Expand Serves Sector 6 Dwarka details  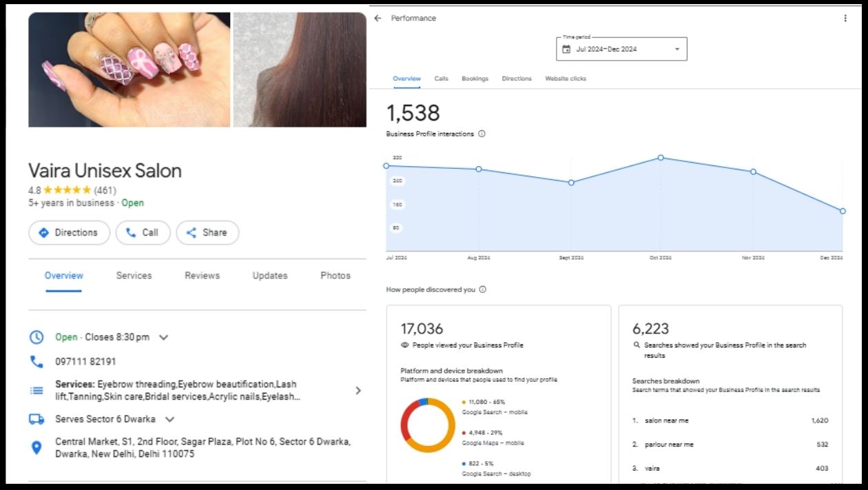(170, 419)
